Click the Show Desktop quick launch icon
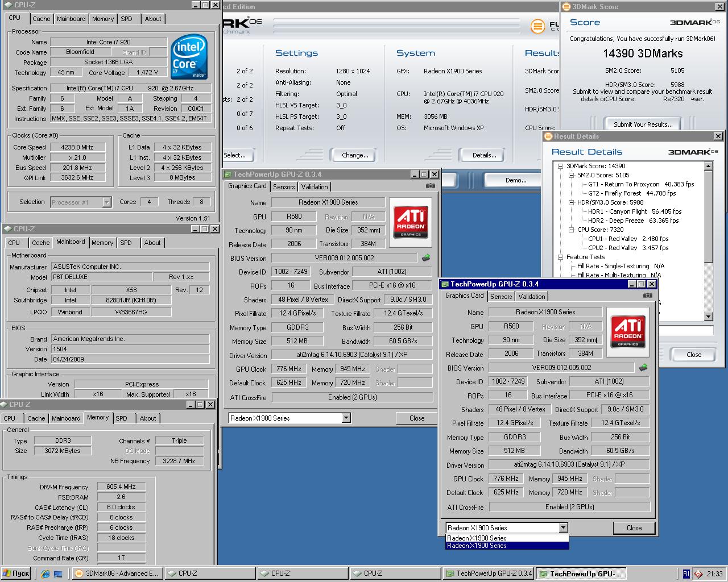Screen dimensions: 728x582 coord(58,573)
